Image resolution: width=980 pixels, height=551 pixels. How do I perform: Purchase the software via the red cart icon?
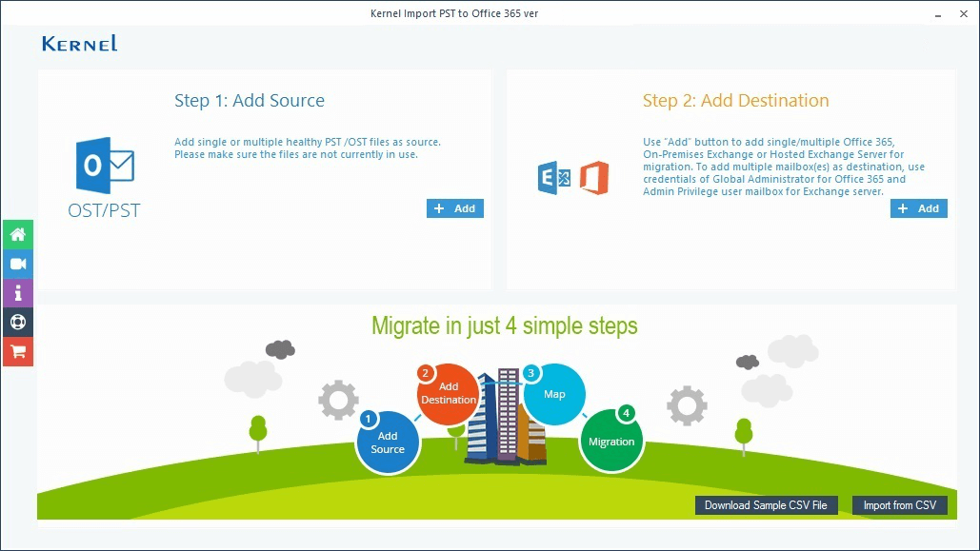coord(17,352)
